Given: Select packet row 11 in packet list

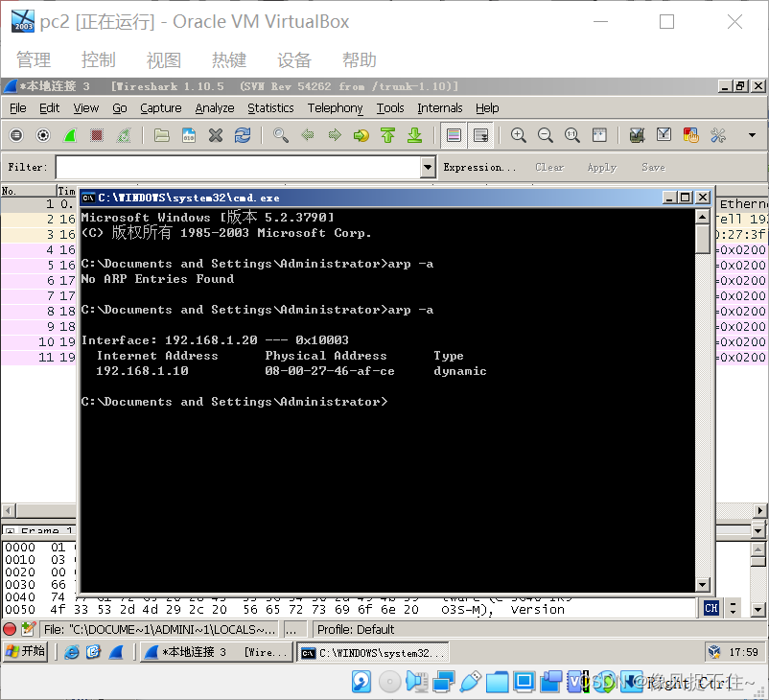Looking at the screenshot, I should click(x=38, y=357).
